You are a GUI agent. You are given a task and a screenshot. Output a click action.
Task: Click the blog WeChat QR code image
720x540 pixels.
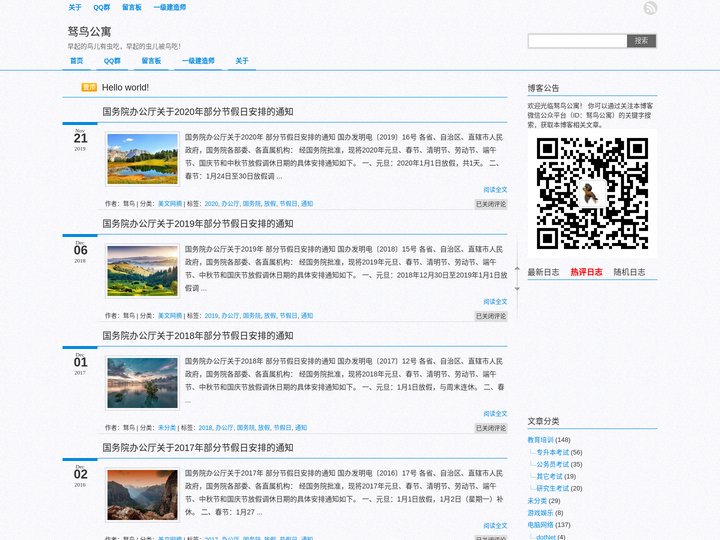(x=592, y=193)
